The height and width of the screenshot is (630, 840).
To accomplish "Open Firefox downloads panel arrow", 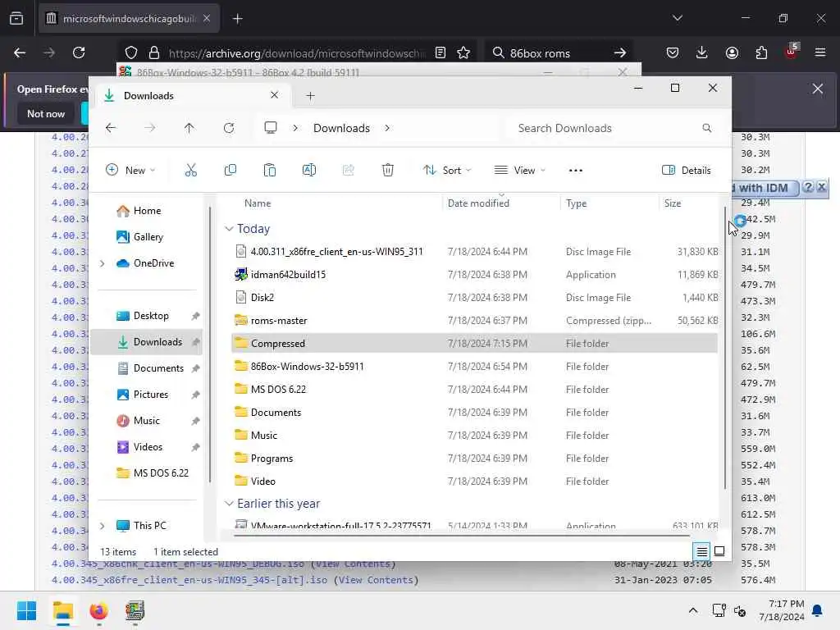I will coord(702,52).
